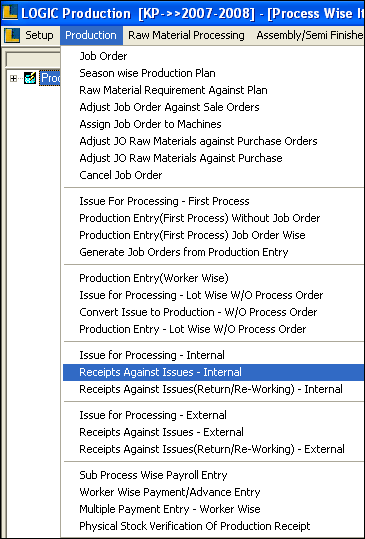Screen dimensions: 365x539
Task: Open Issue for Processing - External
Action: (x=153, y=415)
